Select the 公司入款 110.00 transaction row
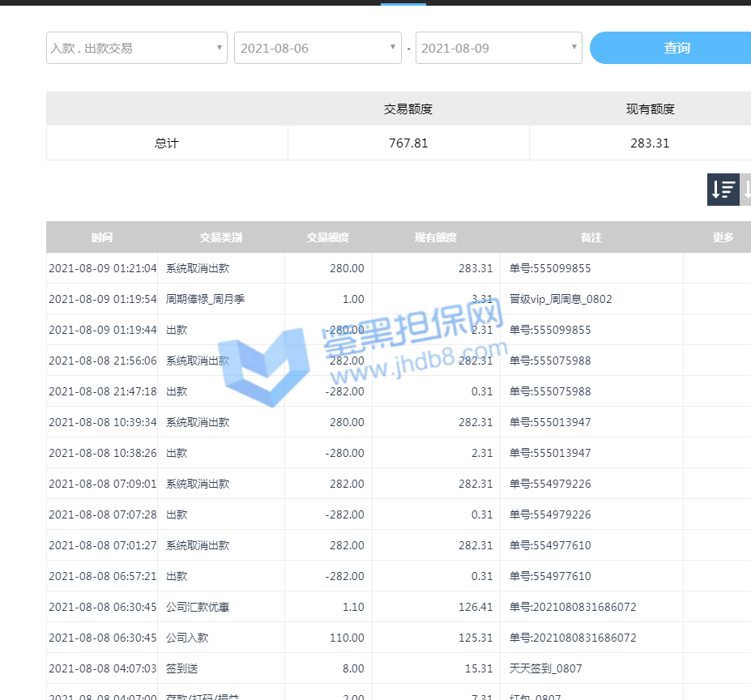Screen dimensions: 751x700 pos(187,638)
